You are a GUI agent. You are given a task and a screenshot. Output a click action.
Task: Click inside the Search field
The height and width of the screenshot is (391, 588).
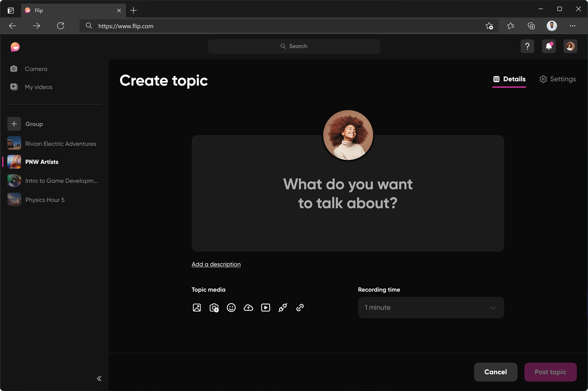pos(294,46)
